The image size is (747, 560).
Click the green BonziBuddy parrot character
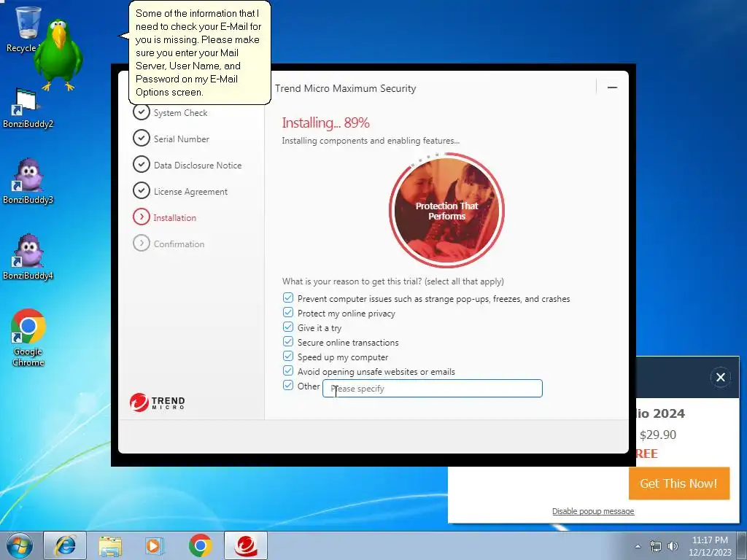58,55
